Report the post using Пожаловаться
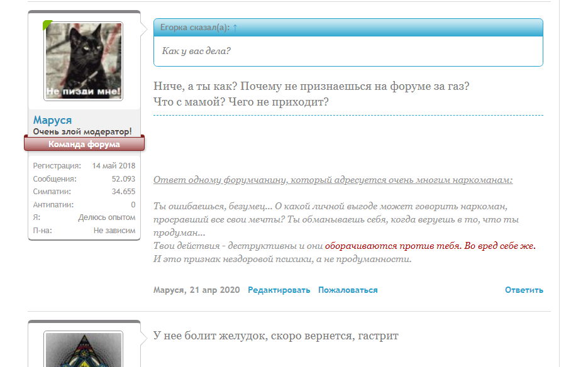Screen dimensions: 588x367 click(x=348, y=290)
